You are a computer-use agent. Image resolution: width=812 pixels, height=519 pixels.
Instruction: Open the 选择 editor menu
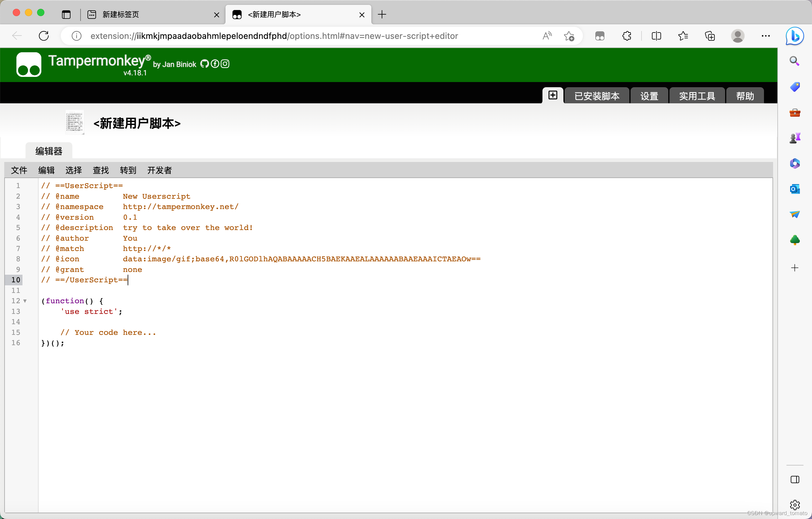point(74,170)
